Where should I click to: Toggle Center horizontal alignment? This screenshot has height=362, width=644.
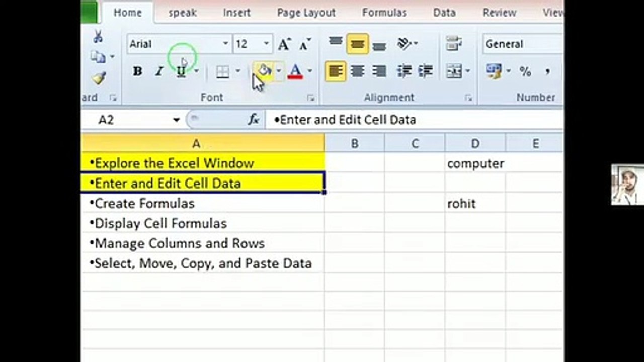point(357,72)
